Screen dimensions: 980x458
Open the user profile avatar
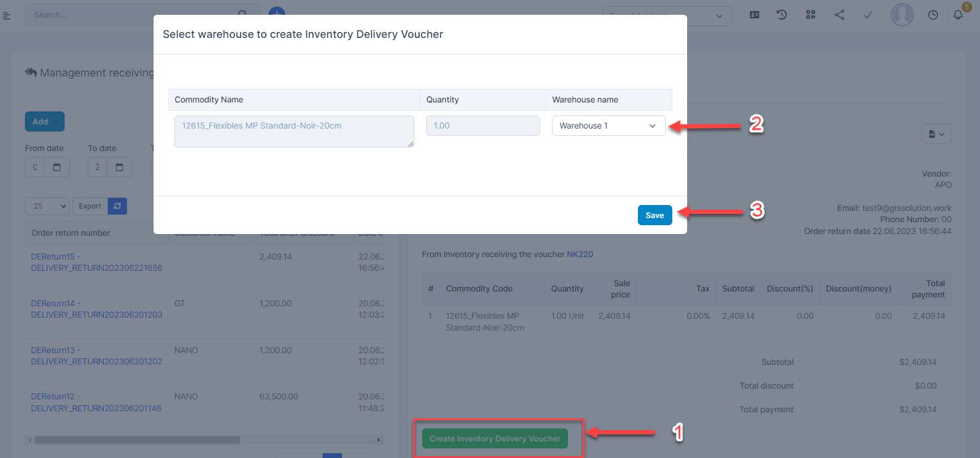[x=902, y=15]
